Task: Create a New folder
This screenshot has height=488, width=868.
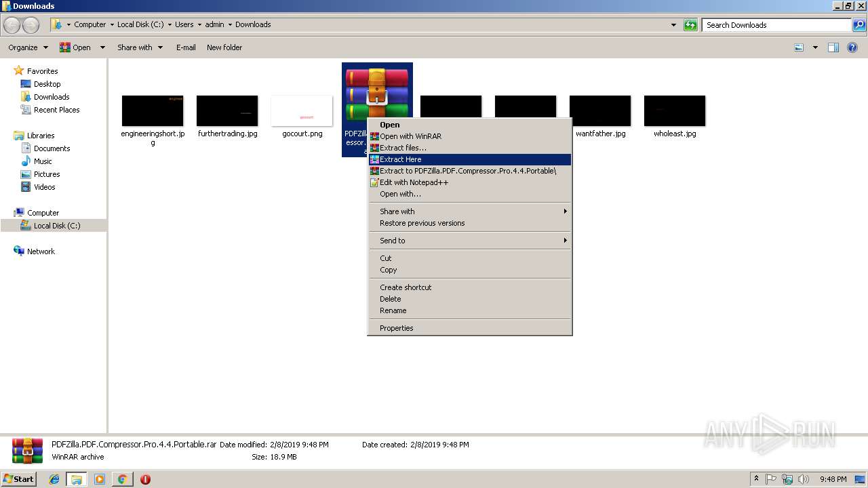Action: click(x=224, y=47)
